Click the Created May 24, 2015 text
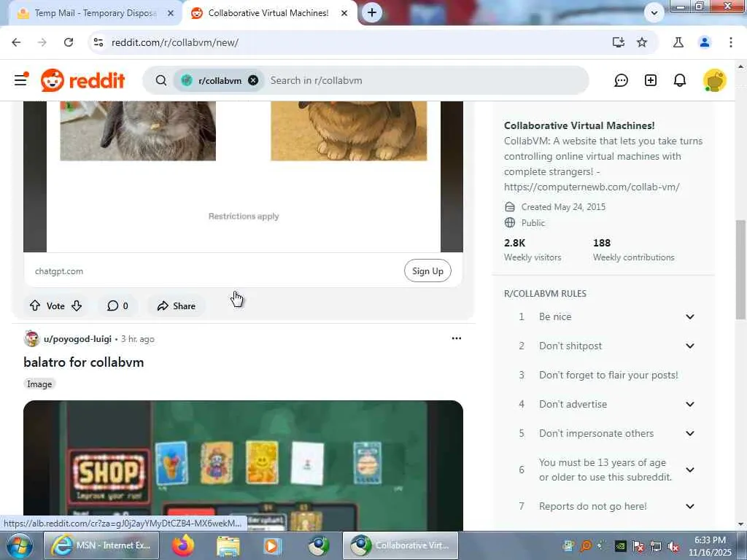Viewport: 747px width, 560px height. (563, 206)
